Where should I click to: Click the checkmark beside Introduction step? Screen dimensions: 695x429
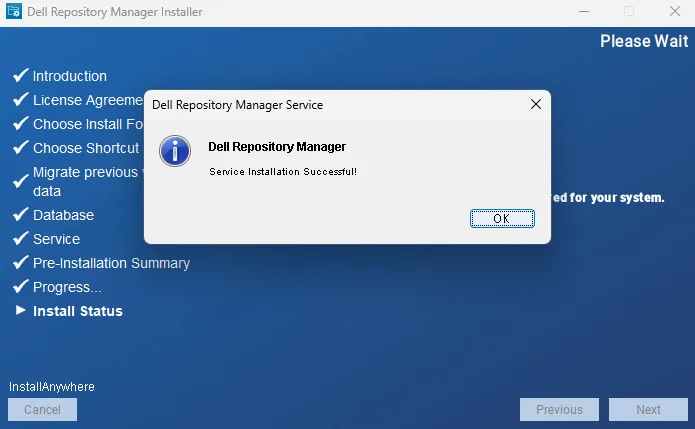pyautogui.click(x=19, y=76)
